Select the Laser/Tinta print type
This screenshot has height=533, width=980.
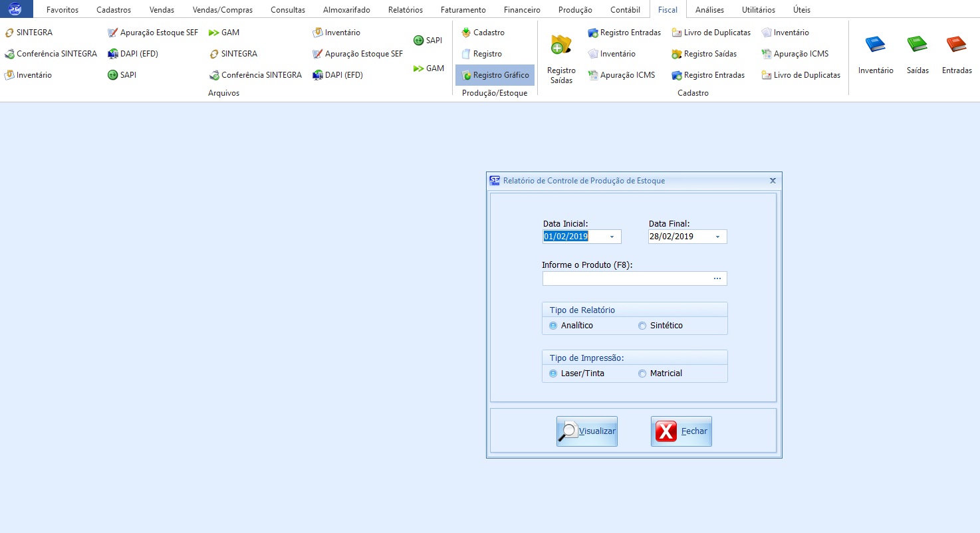[x=553, y=373]
